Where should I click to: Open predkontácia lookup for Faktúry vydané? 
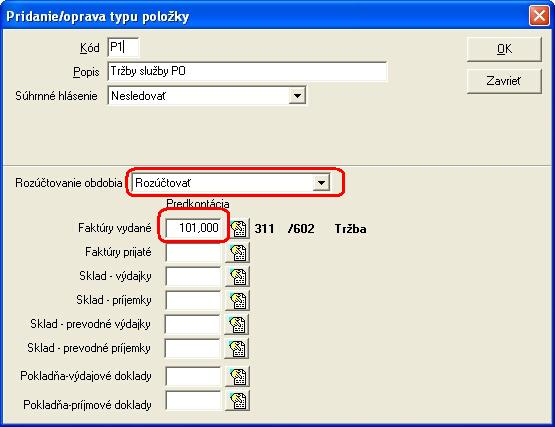[240, 228]
